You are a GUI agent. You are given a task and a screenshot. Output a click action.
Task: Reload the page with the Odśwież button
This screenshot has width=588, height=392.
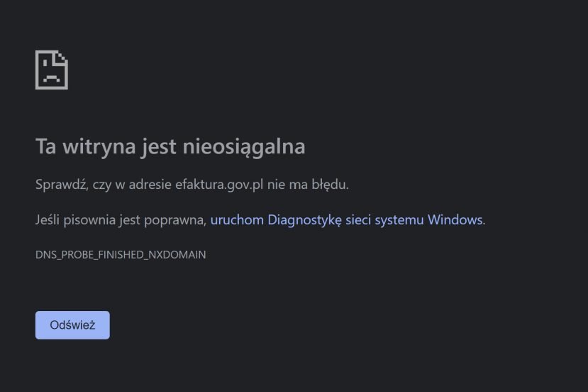pyautogui.click(x=72, y=325)
